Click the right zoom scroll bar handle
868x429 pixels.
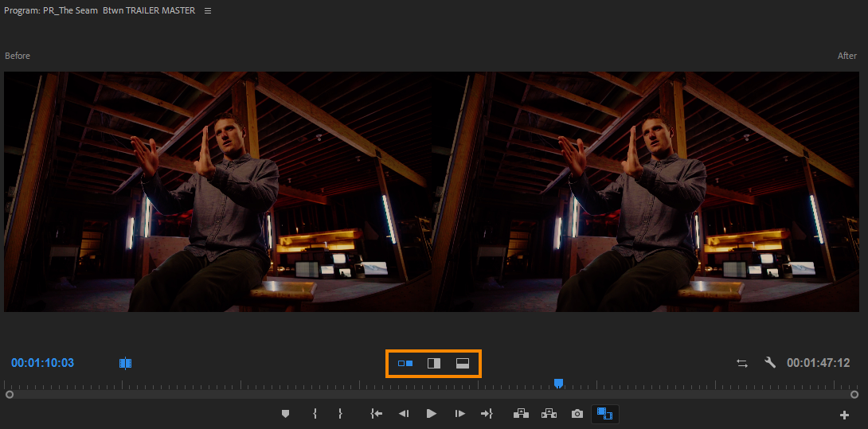(854, 395)
